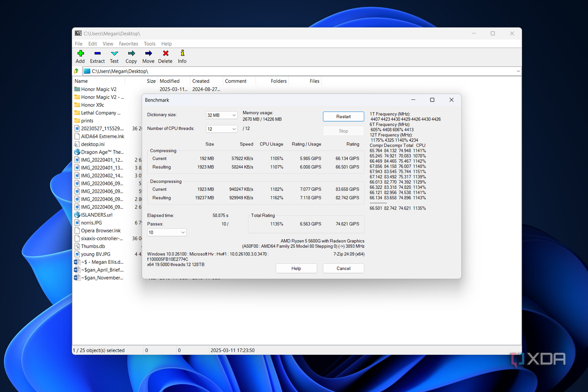
Task: Click the up-one-level folder arrow icon
Action: tap(76, 71)
